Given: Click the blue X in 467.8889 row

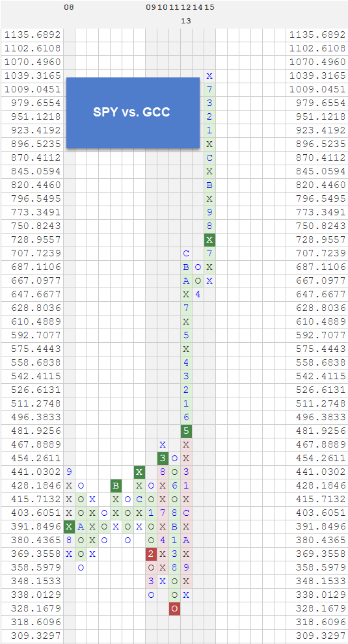Looking at the screenshot, I should point(163,444).
